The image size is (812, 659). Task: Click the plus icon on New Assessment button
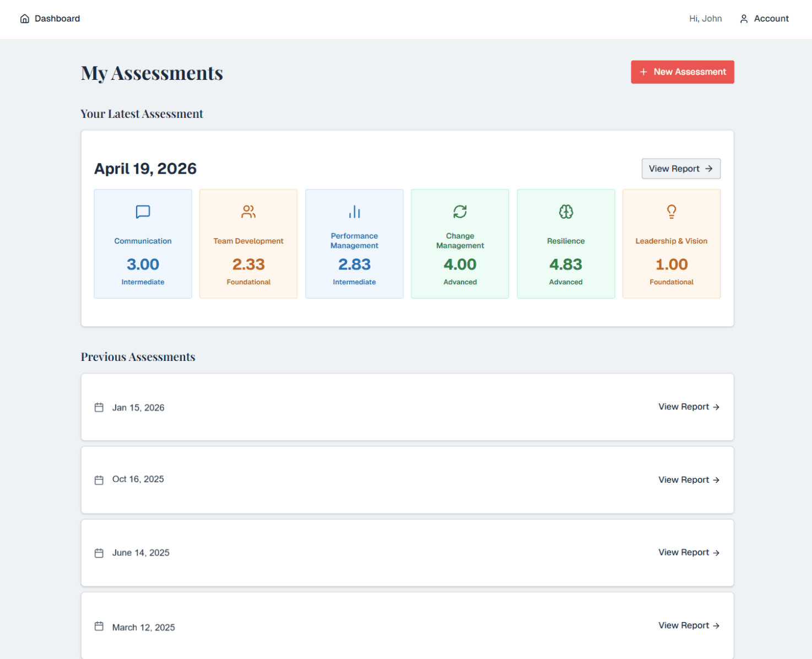pos(643,72)
